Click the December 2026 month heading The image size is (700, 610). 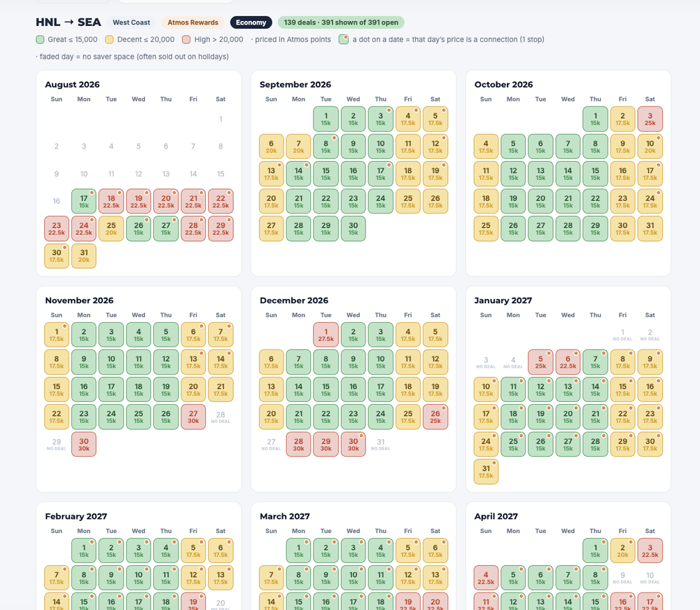pyautogui.click(x=294, y=300)
